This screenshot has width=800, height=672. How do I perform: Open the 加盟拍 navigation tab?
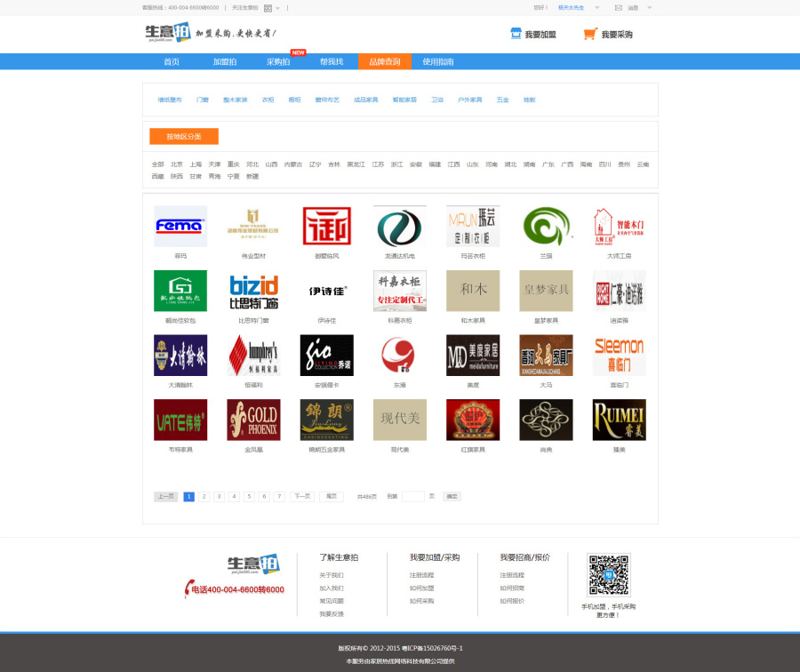pyautogui.click(x=225, y=61)
